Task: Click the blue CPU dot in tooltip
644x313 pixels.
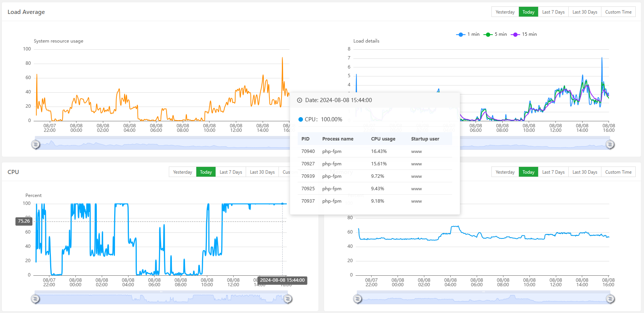Action: click(301, 119)
